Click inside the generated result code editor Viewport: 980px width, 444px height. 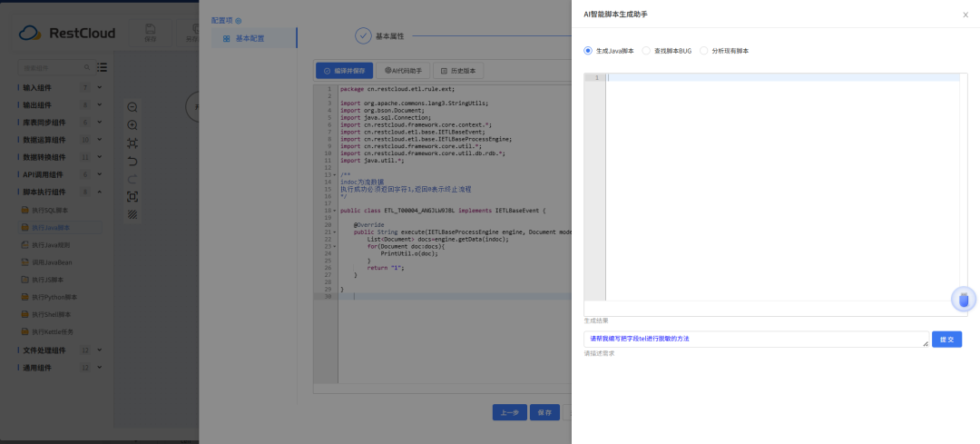pyautogui.click(x=782, y=188)
